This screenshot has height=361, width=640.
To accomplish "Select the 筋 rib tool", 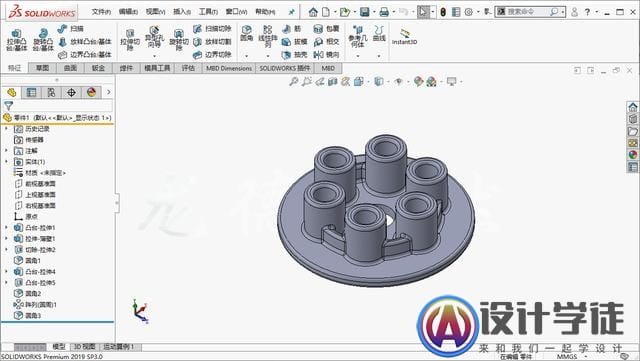I will pos(291,29).
